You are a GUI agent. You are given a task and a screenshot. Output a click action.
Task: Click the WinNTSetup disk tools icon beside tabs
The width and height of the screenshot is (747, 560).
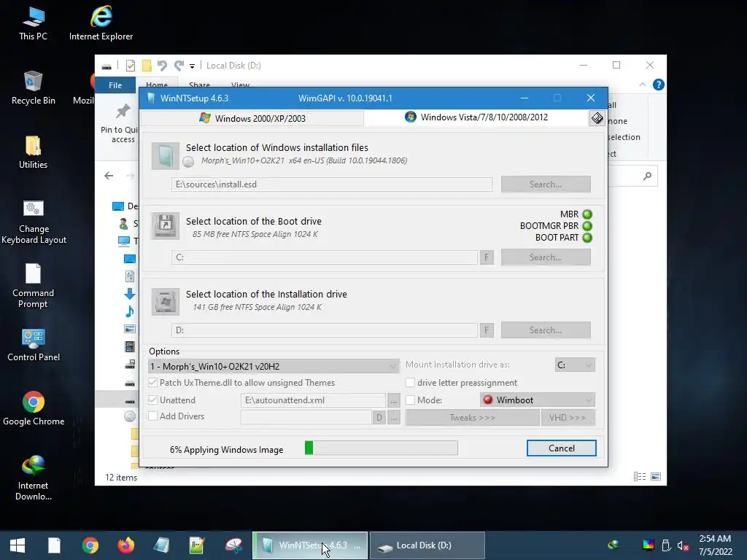(597, 117)
